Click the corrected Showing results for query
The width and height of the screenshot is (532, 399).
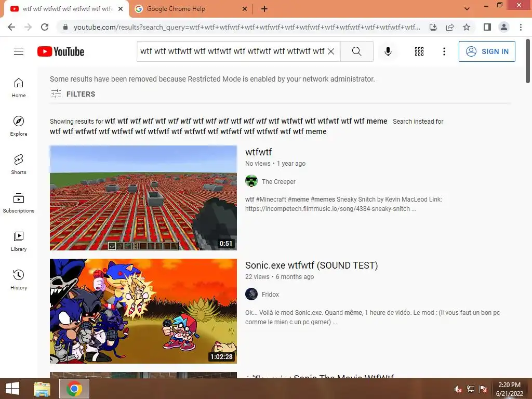246,121
